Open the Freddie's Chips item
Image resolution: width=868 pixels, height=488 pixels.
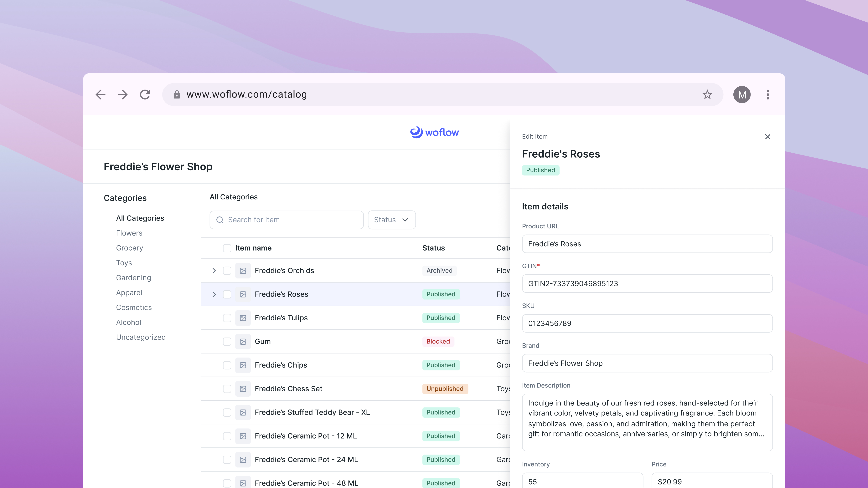[281, 365]
